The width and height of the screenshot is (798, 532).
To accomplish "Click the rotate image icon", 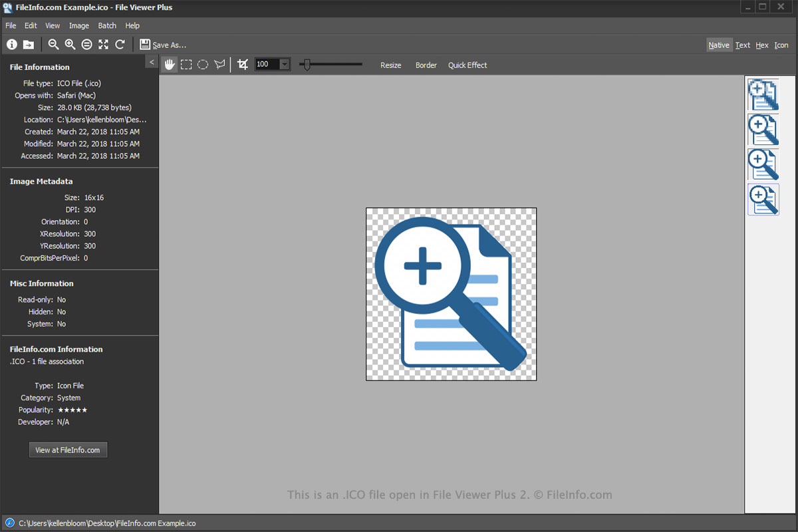I will point(120,45).
